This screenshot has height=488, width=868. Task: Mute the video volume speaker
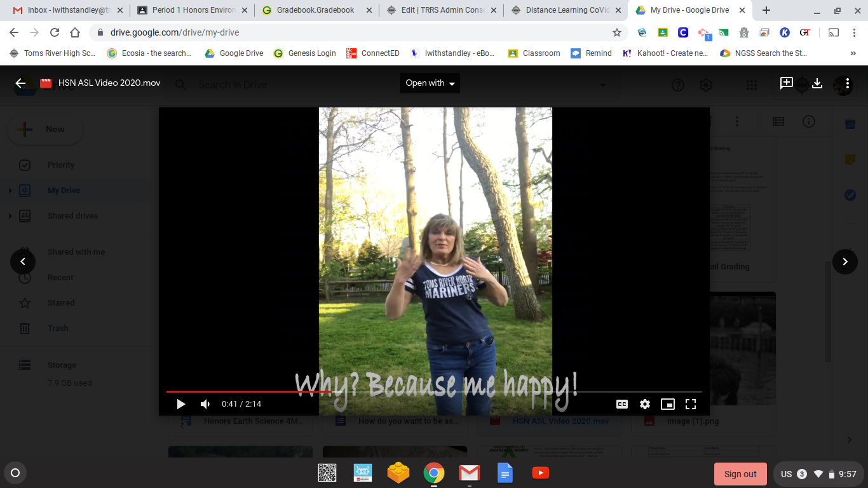click(205, 404)
